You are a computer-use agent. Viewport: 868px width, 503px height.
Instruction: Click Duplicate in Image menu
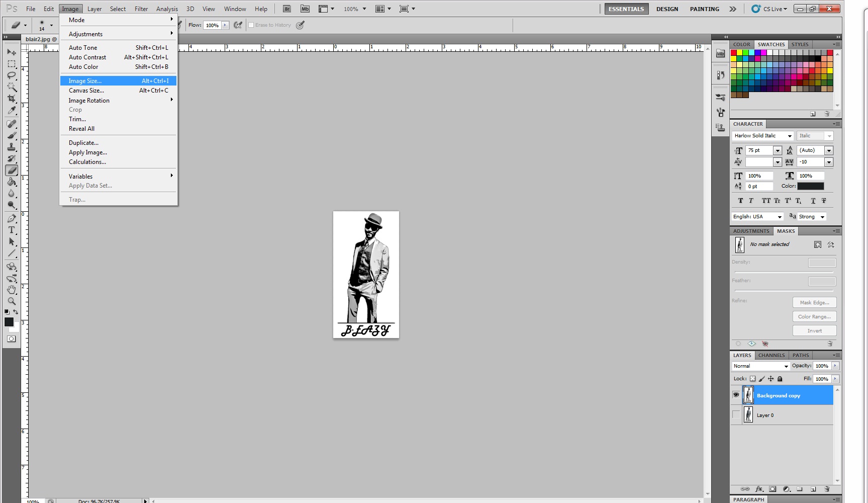click(118, 143)
